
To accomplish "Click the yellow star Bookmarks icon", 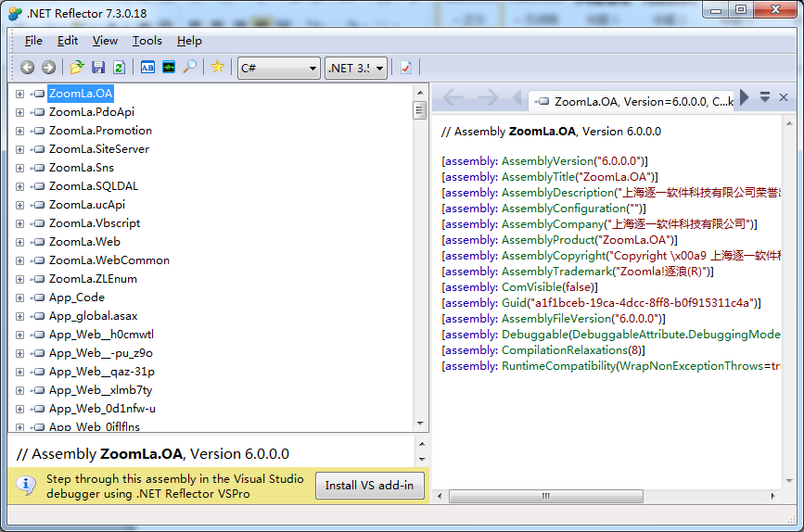I will 217,68.
